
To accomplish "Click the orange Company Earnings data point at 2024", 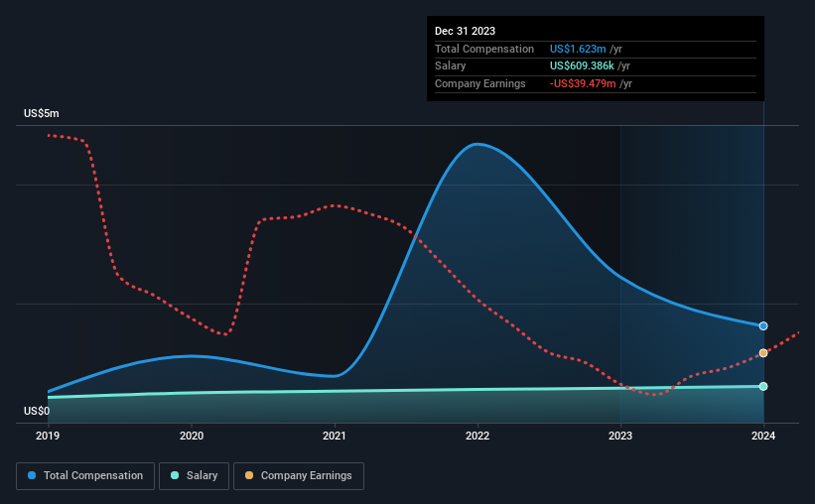I will click(x=763, y=353).
